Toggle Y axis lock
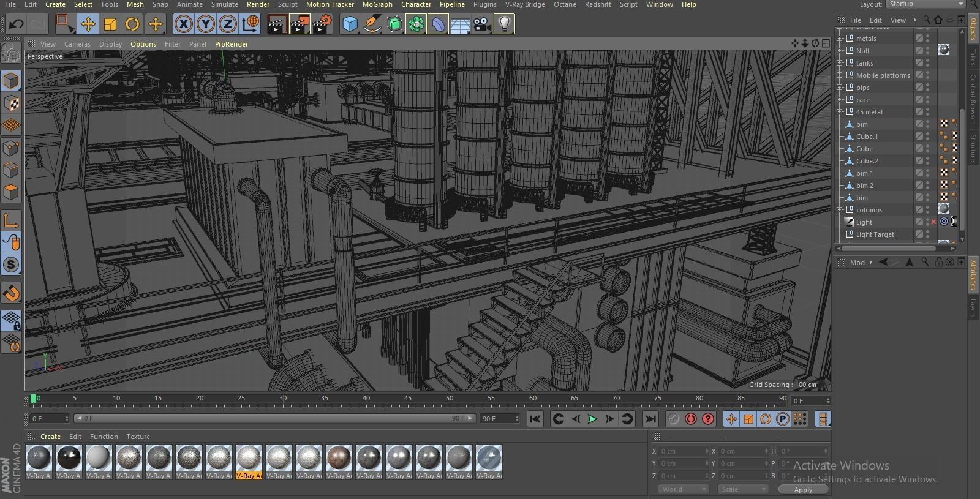The image size is (980, 499). tap(206, 24)
